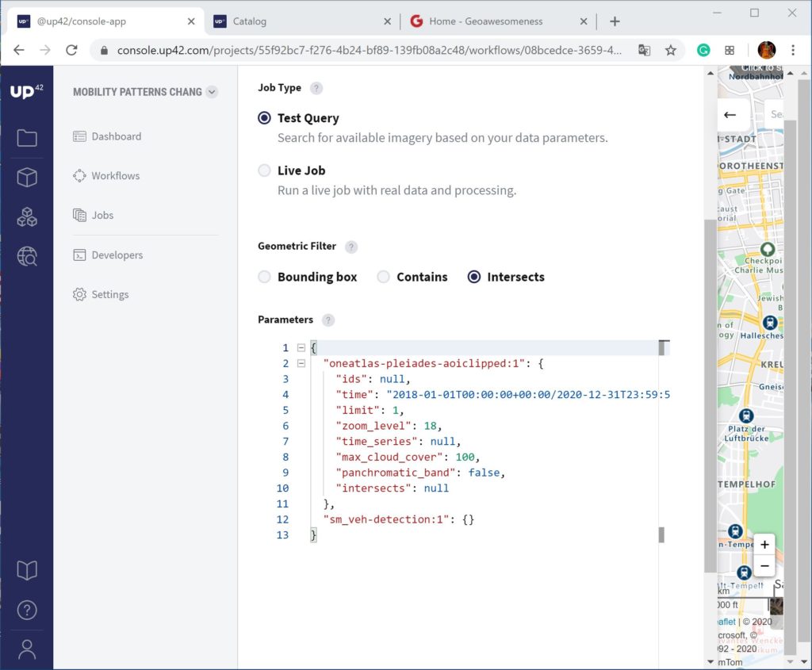Show help tooltip for Parameters
This screenshot has width=812, height=670.
click(327, 320)
